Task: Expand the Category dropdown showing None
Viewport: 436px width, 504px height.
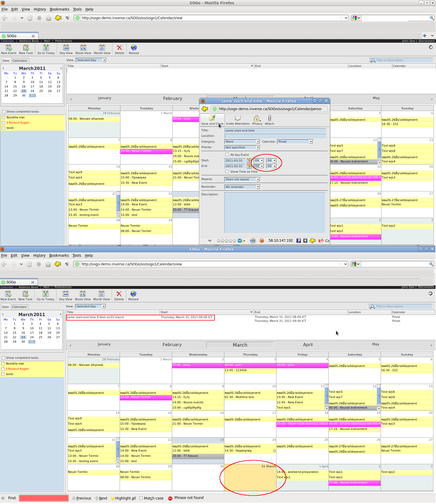Action: 242,142
